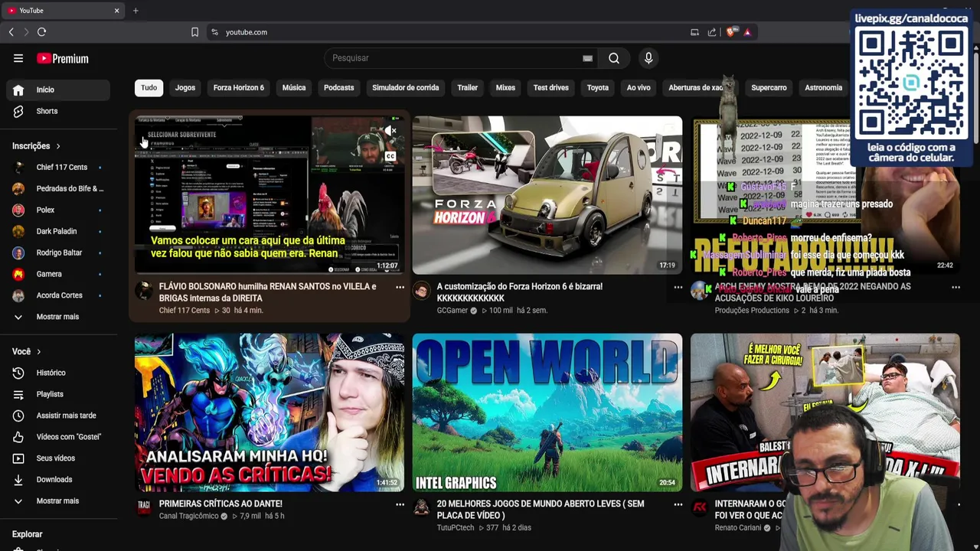This screenshot has width=980, height=551.
Task: Open Assistir mais tarde list
Action: point(58,416)
